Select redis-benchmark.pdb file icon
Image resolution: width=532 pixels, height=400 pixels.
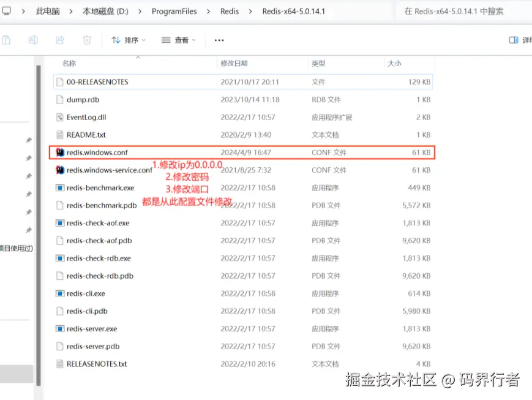(60, 205)
